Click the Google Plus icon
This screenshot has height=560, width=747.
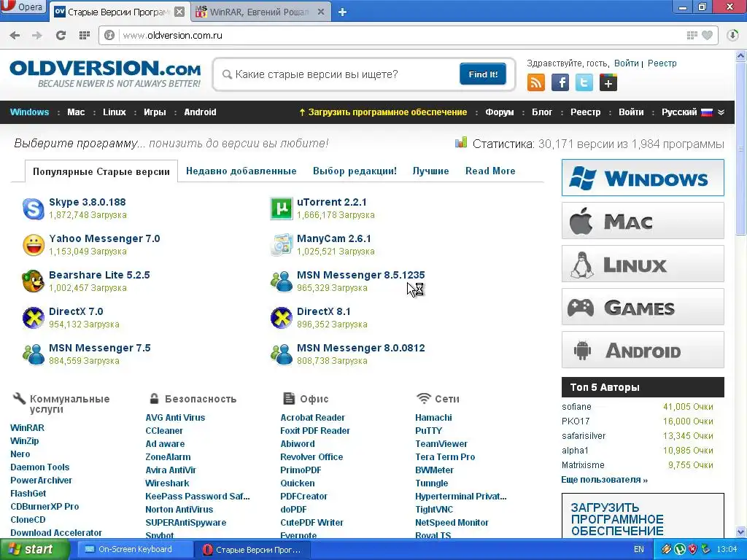pos(608,82)
